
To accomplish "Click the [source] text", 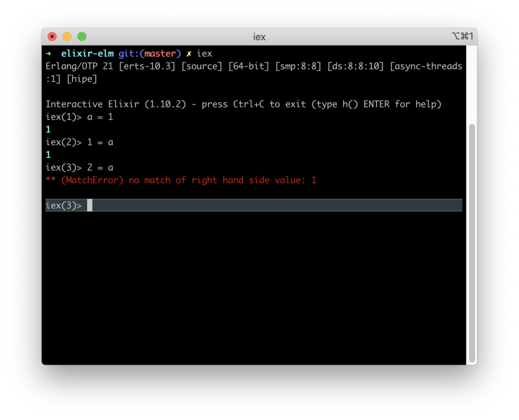I will (202, 66).
